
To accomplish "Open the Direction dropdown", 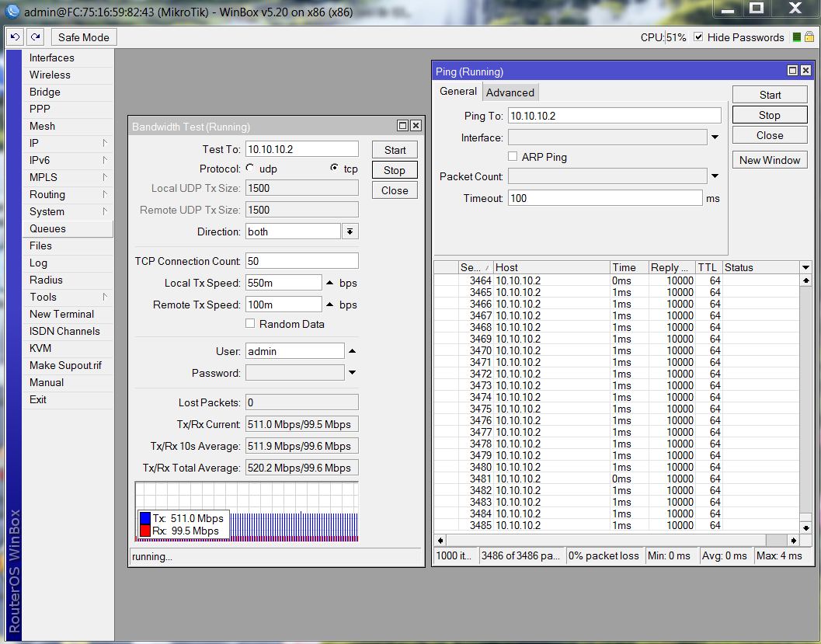I will (350, 231).
